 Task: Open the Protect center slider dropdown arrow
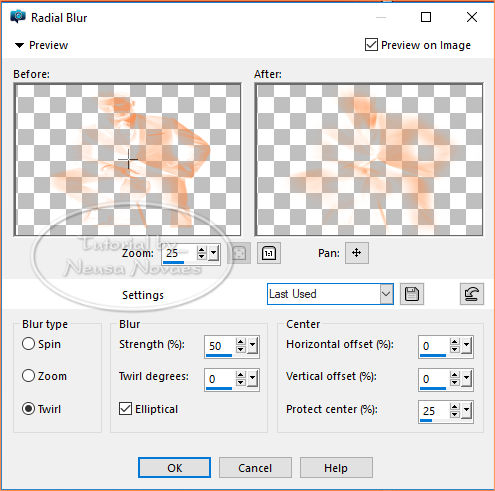(x=467, y=411)
